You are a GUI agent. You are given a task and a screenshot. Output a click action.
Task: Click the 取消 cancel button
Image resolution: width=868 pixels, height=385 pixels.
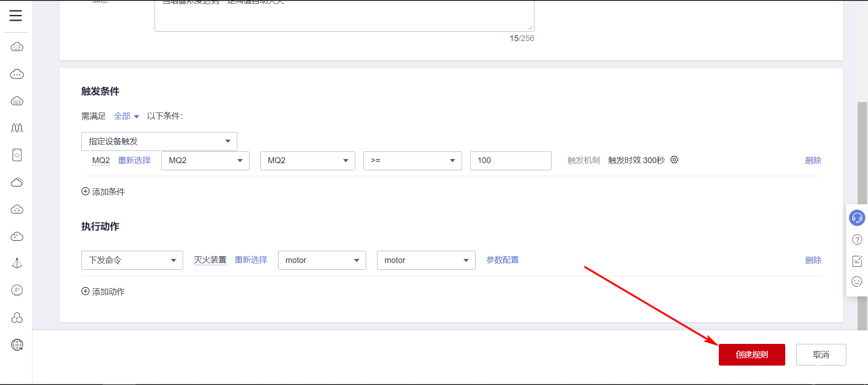coord(821,355)
